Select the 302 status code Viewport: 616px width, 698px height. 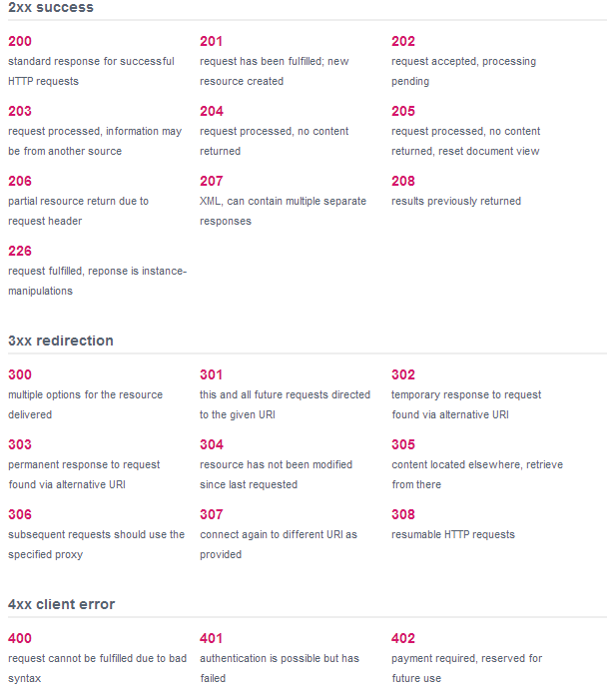pyautogui.click(x=403, y=374)
